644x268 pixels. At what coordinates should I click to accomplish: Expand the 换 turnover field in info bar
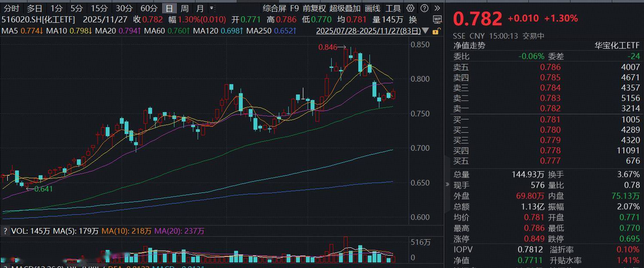pos(413,19)
